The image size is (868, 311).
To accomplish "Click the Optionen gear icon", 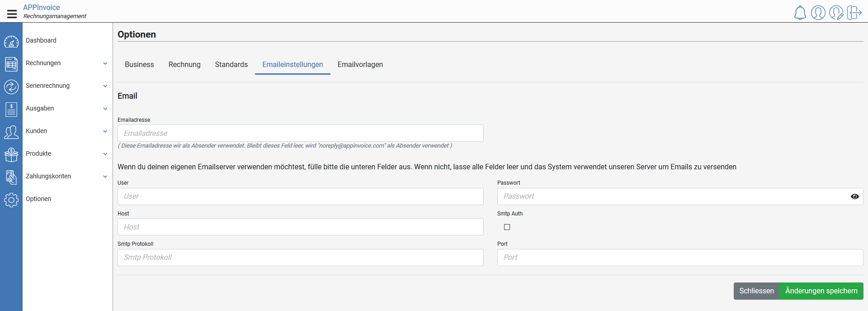I will (11, 200).
